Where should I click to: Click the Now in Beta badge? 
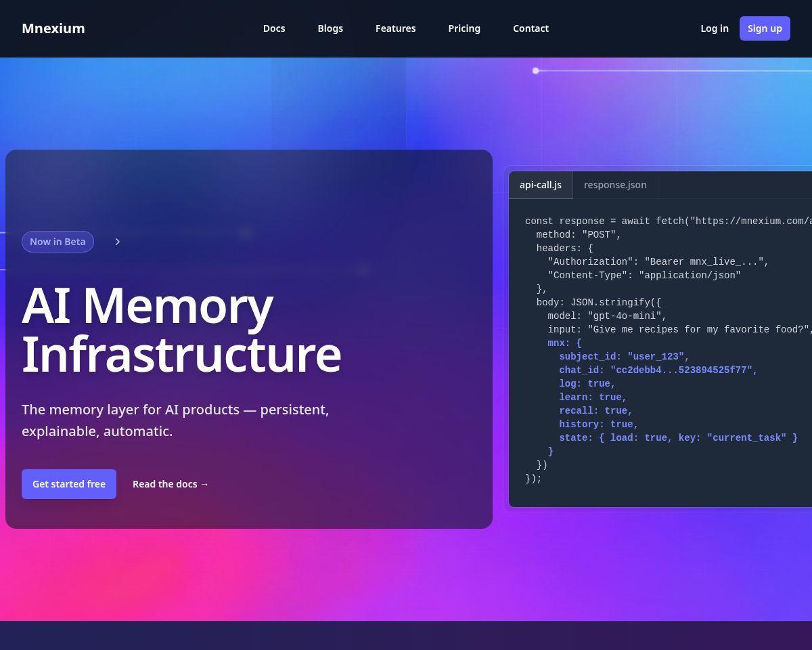(x=58, y=242)
